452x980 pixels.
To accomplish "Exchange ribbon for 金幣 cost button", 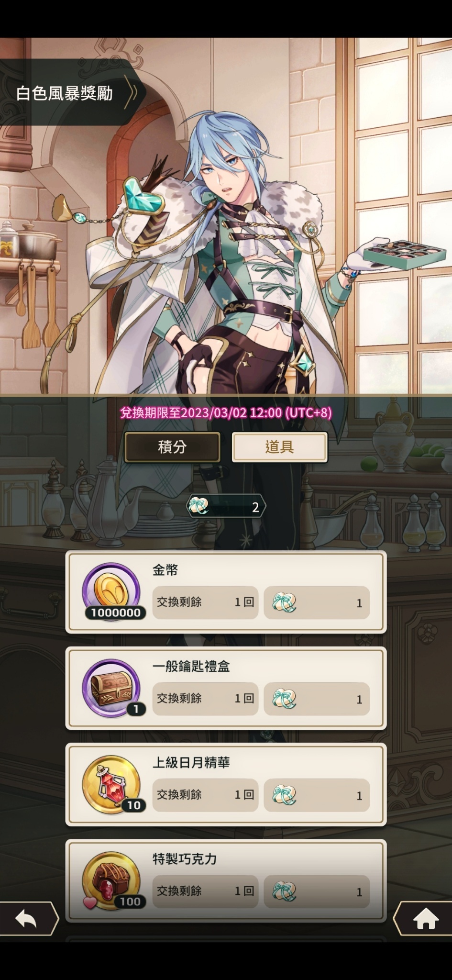I will pos(317,602).
